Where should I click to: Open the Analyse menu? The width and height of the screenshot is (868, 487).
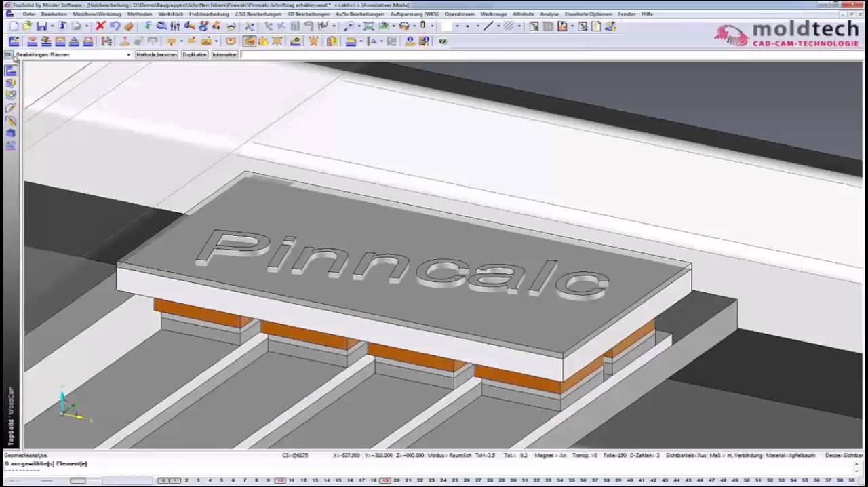[x=549, y=14]
